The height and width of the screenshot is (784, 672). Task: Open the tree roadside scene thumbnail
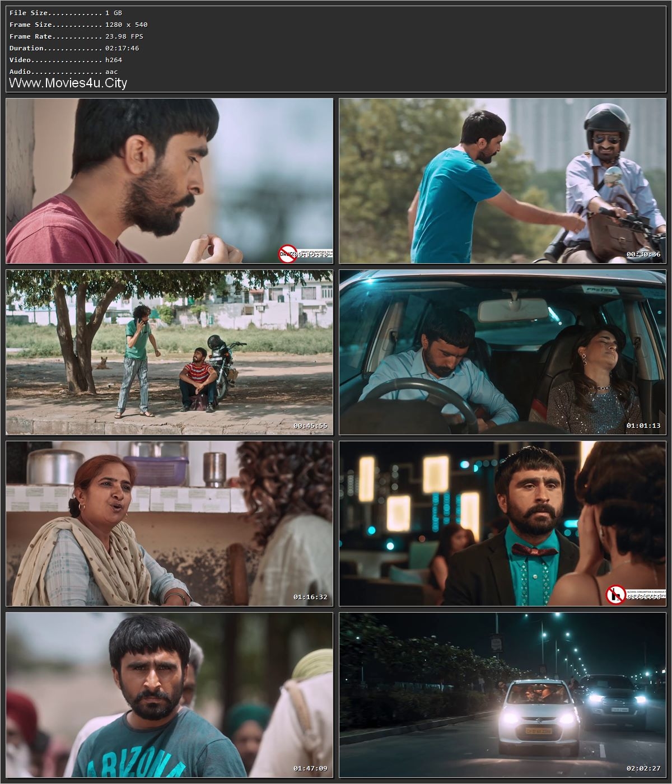(168, 351)
